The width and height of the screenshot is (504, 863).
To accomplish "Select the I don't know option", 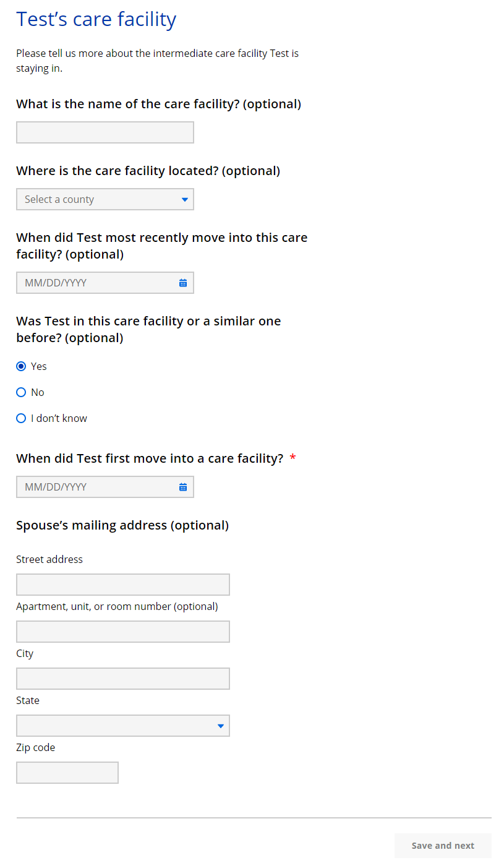I will [21, 418].
